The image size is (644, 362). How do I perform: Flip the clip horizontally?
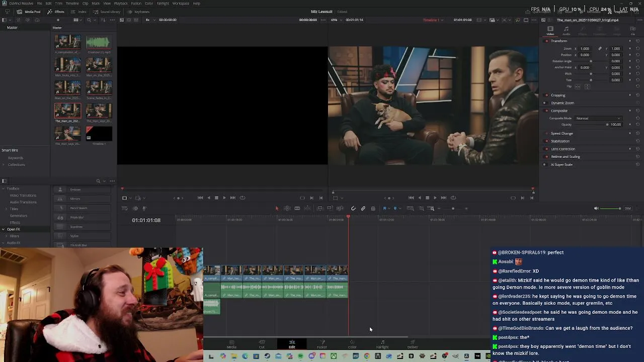[578, 86]
